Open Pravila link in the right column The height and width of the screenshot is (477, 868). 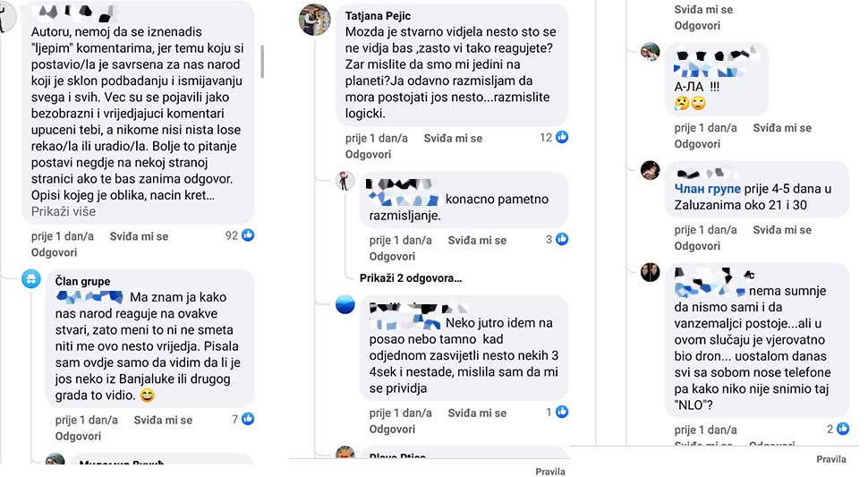[x=831, y=459]
